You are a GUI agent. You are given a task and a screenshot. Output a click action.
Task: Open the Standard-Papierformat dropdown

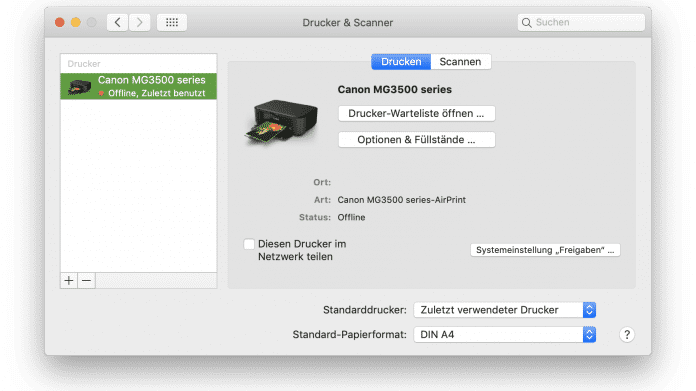505,335
